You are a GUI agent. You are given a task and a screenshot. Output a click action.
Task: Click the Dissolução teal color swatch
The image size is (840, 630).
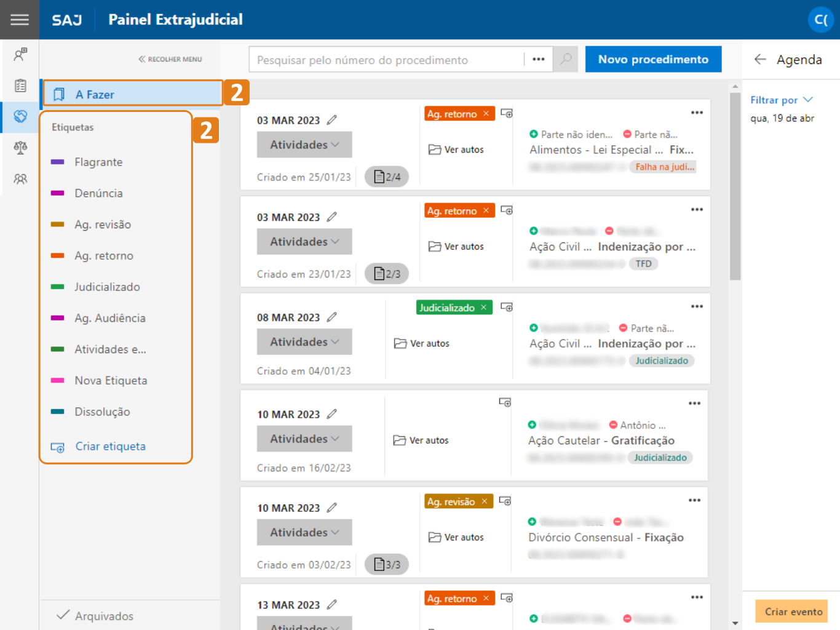[57, 412]
